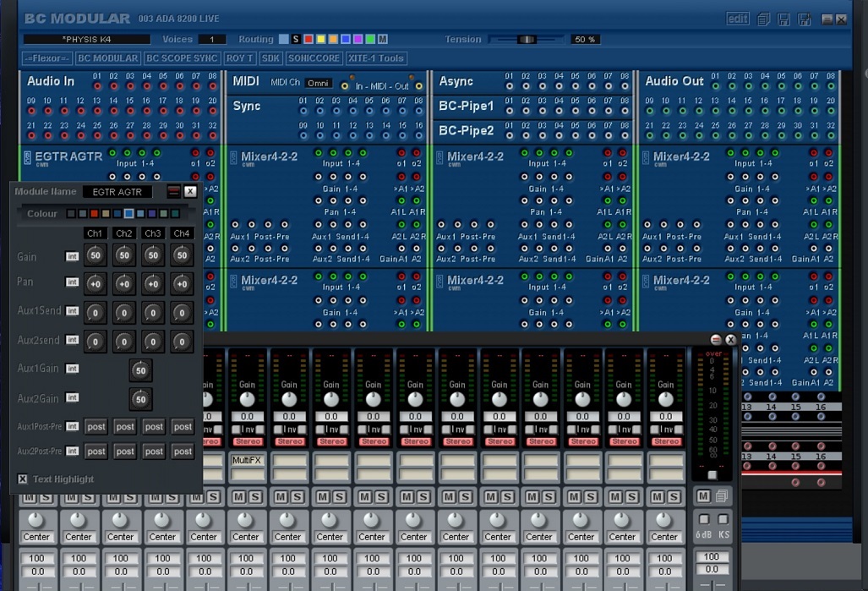Image resolution: width=868 pixels, height=591 pixels.
Task: Click the master channel pages icon
Action: [722, 495]
